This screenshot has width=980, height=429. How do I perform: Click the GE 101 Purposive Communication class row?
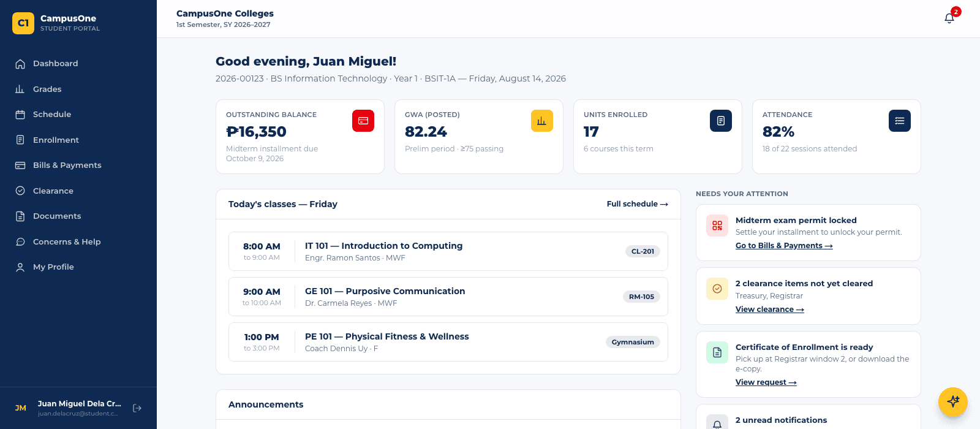(448, 297)
